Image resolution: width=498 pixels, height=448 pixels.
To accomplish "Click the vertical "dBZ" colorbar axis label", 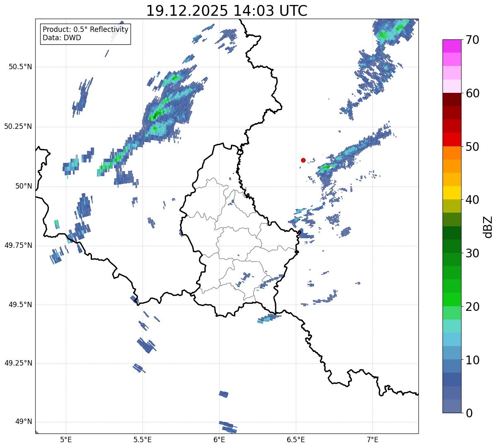I will pos(488,226).
